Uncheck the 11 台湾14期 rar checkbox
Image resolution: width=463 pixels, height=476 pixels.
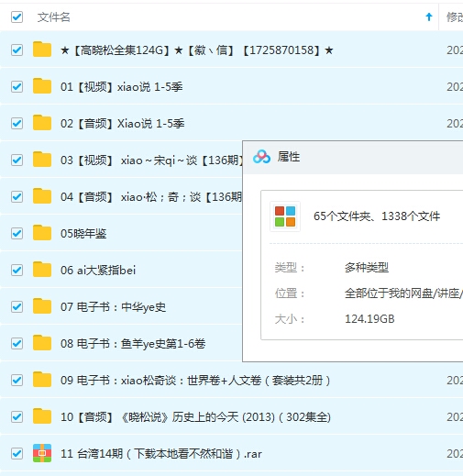17,453
